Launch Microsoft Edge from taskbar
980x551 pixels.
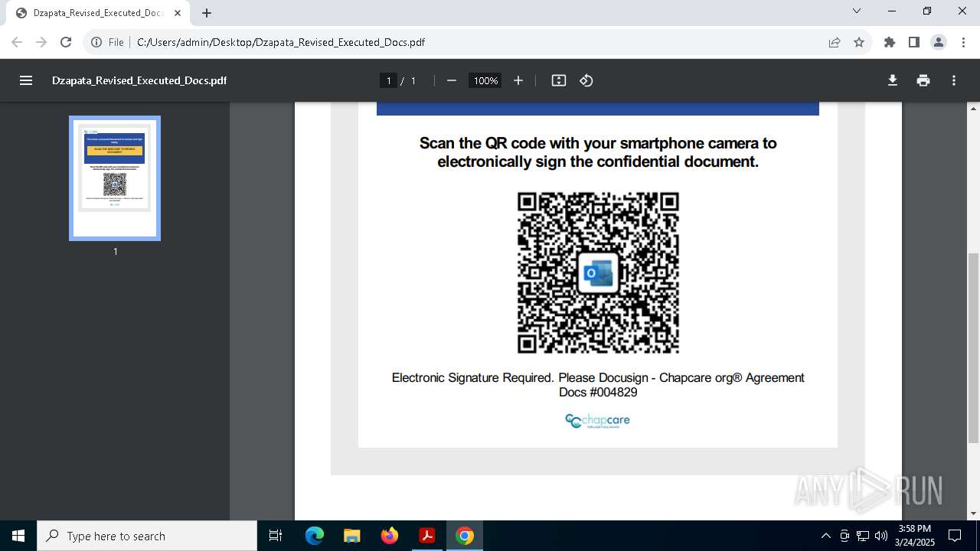pyautogui.click(x=315, y=536)
